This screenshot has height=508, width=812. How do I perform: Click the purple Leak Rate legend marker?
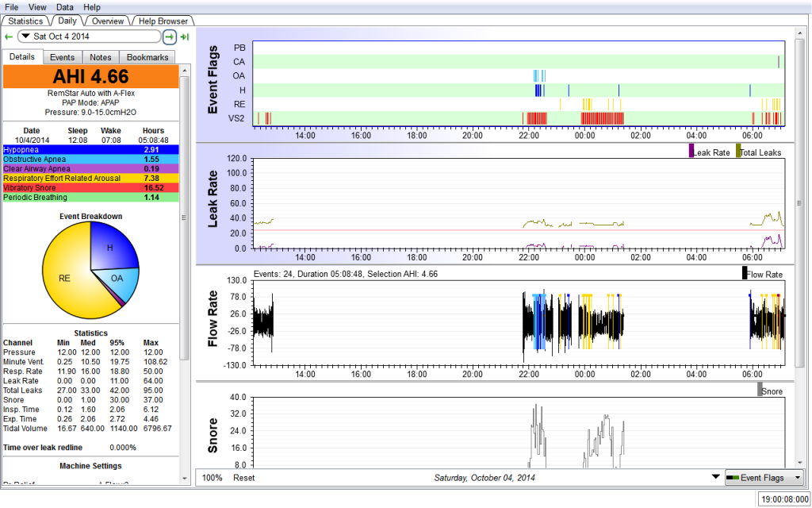click(x=691, y=151)
